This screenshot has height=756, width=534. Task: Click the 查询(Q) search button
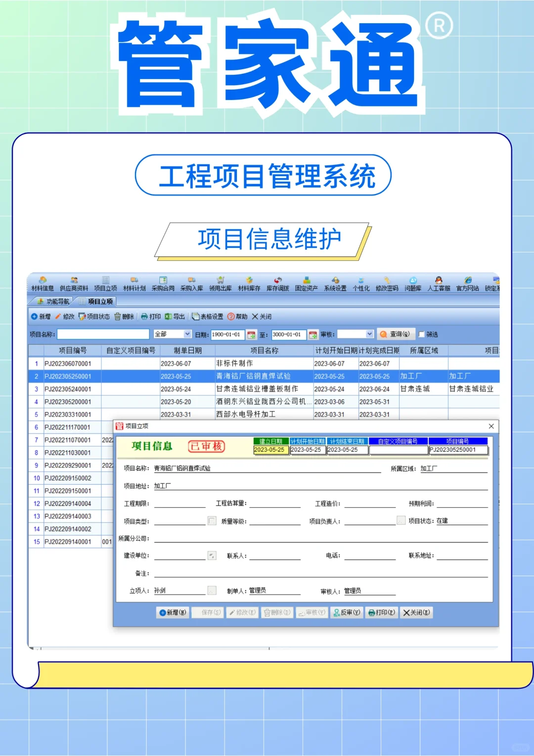[x=396, y=334]
